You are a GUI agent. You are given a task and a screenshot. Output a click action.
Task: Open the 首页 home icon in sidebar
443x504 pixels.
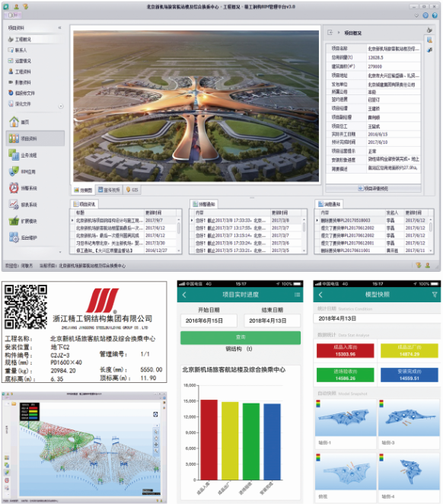point(14,122)
